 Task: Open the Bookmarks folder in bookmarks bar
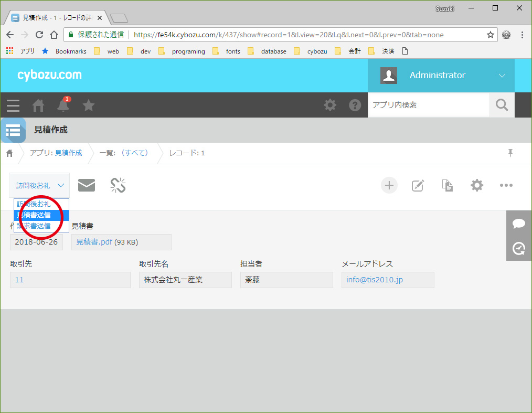coord(64,51)
